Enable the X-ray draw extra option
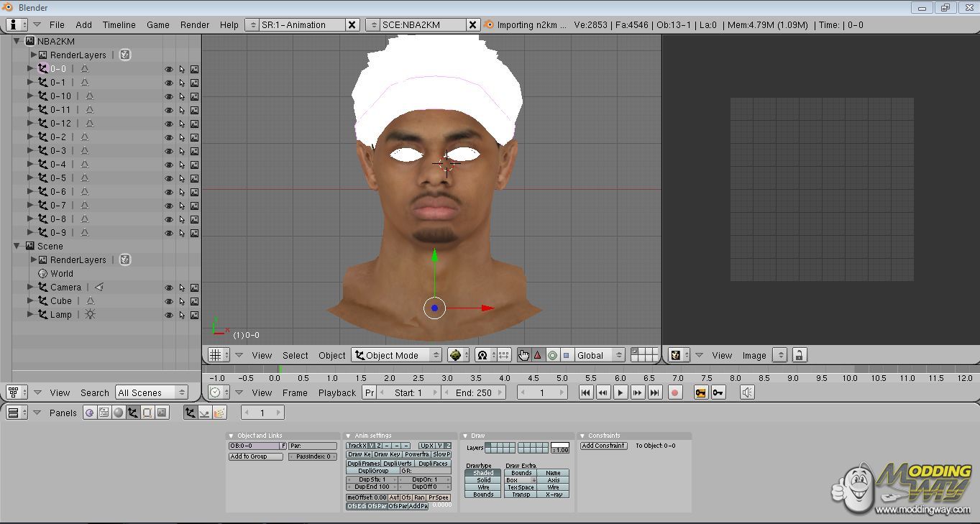Screen dimensions: 980x524 (553, 495)
